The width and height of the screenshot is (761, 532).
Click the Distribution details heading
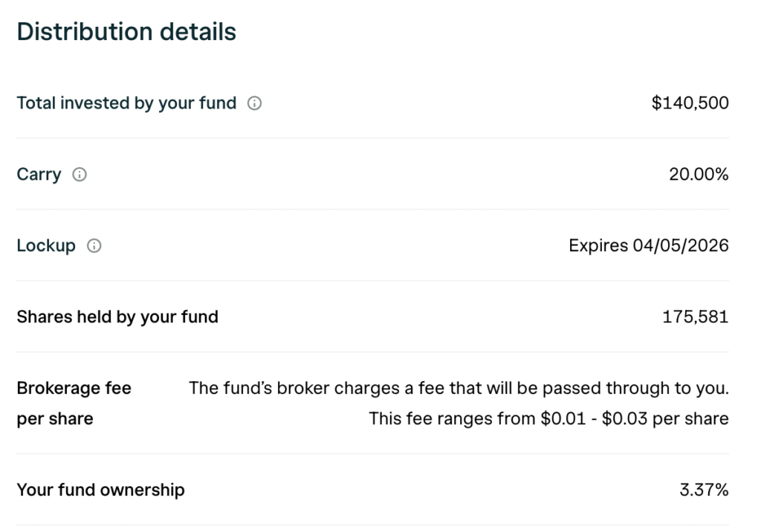tap(126, 32)
